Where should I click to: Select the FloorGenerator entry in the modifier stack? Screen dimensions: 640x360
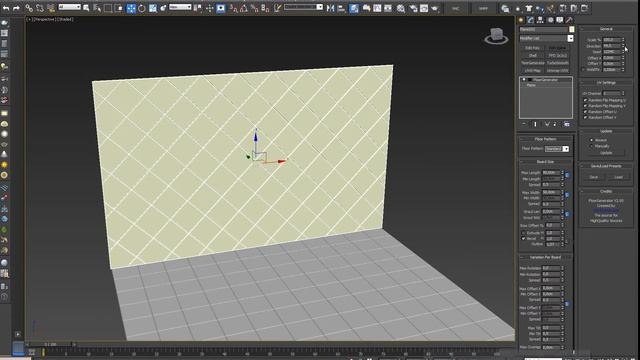546,80
